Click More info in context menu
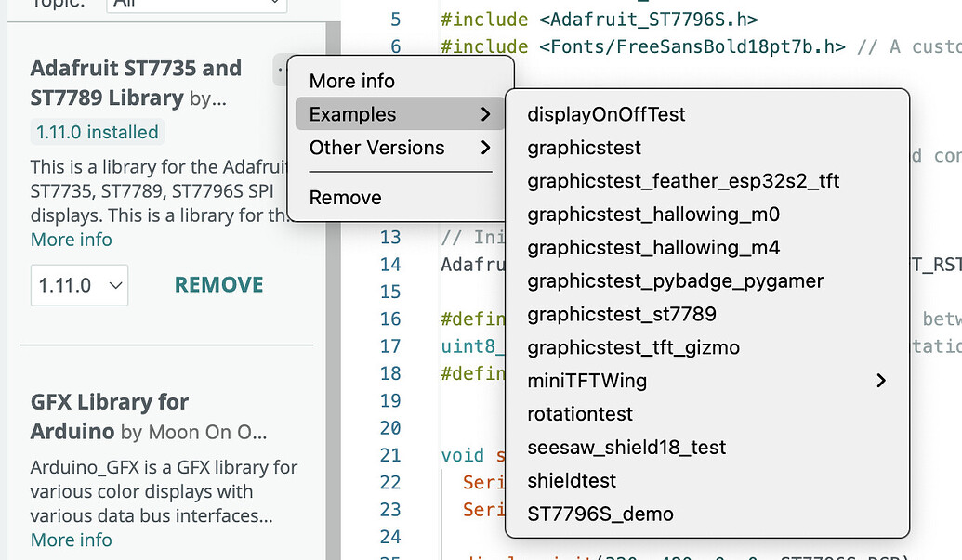The width and height of the screenshot is (962, 560). [352, 81]
